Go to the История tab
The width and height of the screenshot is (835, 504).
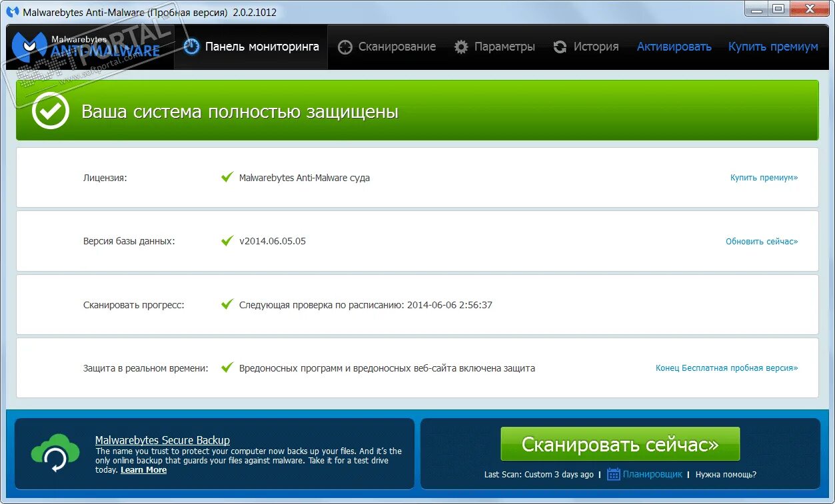[586, 47]
